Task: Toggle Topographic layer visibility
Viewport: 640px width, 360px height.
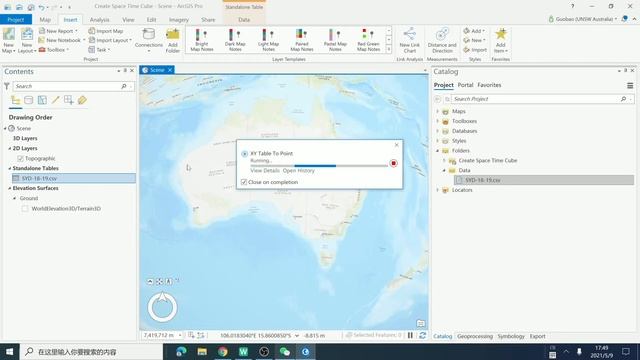Action: click(x=20, y=158)
